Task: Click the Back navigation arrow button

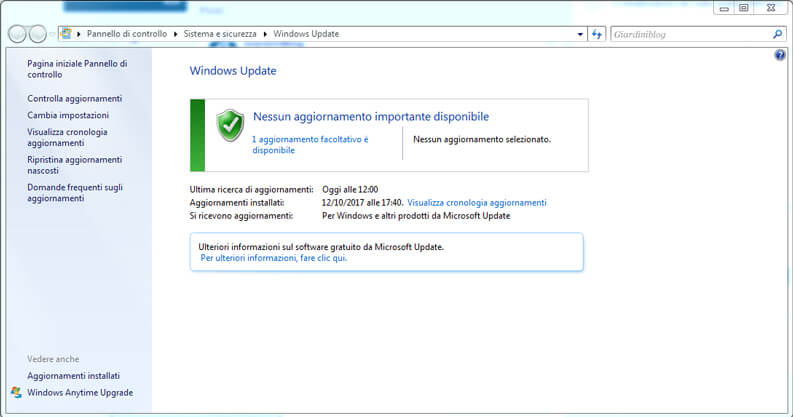Action: click(x=17, y=34)
